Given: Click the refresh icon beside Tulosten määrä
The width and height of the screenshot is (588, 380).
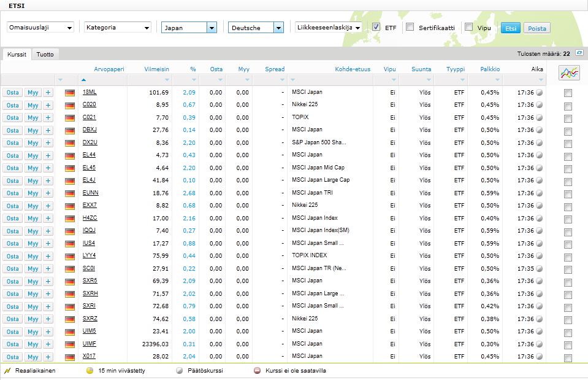Looking at the screenshot, I should [579, 53].
